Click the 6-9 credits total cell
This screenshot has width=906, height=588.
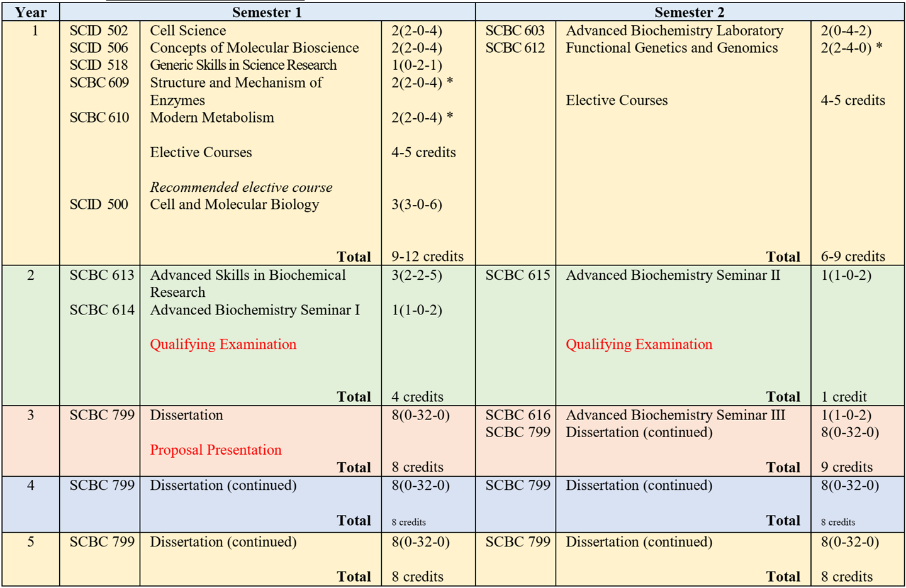tap(853, 257)
